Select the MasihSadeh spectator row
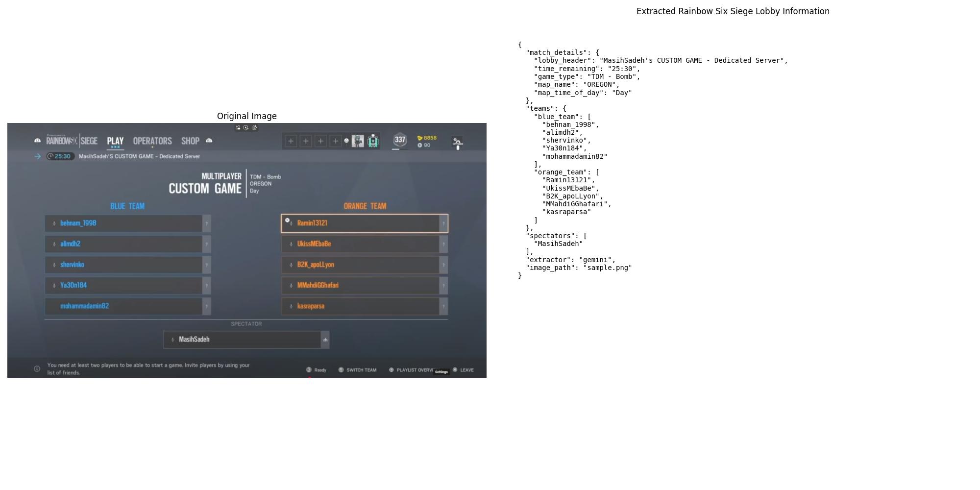The height and width of the screenshot is (490, 980). [x=246, y=340]
